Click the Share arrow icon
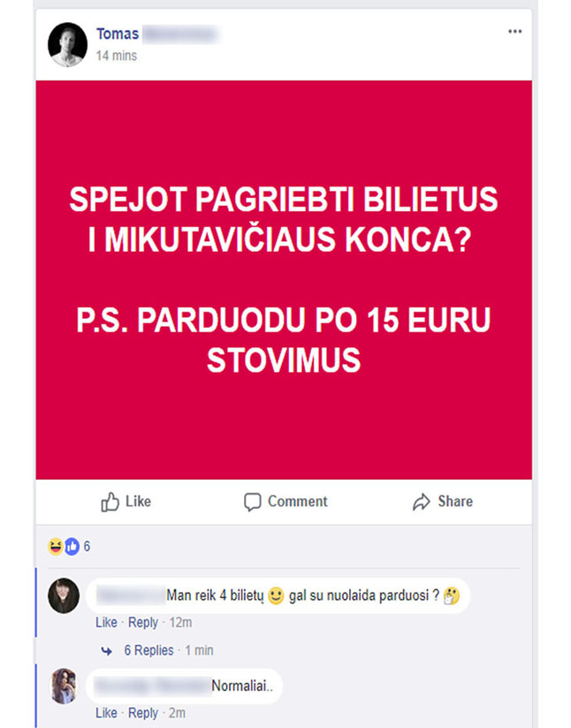 point(422,502)
